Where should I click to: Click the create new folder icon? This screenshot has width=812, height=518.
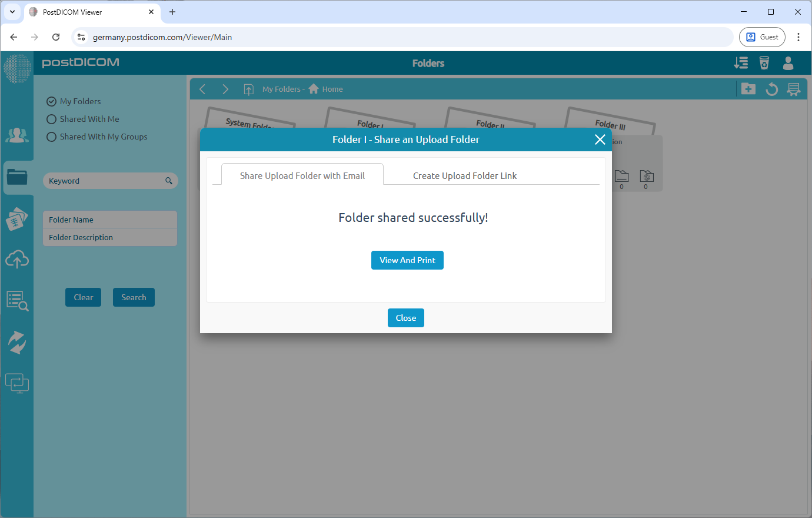(748, 89)
